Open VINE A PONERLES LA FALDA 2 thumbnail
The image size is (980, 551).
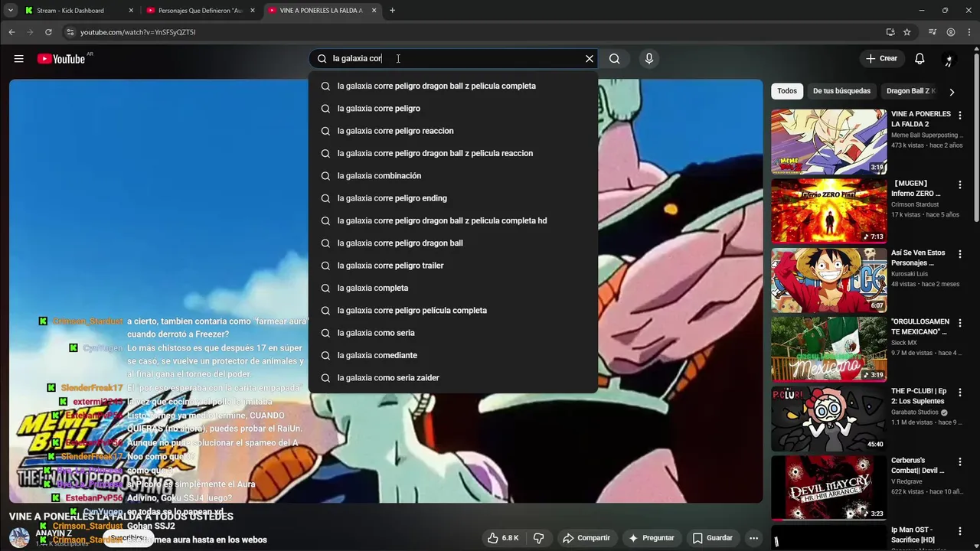[828, 142]
